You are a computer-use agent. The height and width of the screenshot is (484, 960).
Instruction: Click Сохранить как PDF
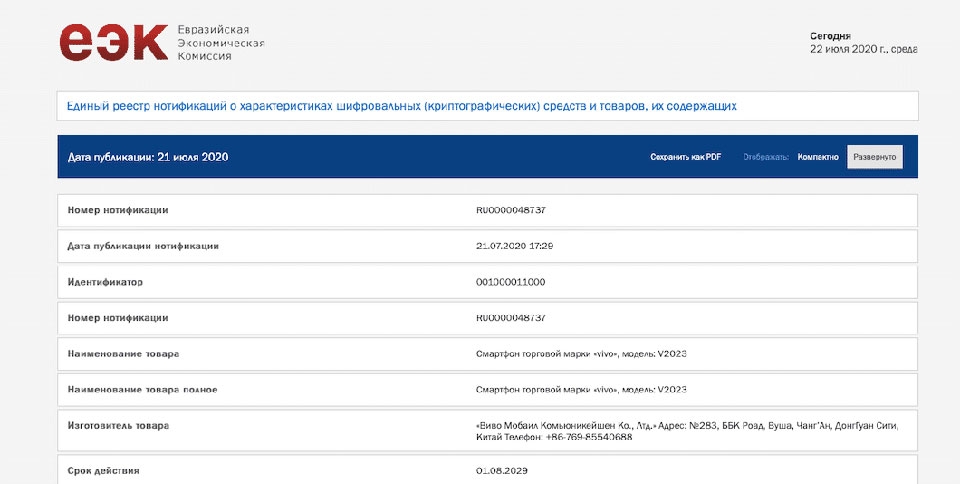pyautogui.click(x=686, y=157)
